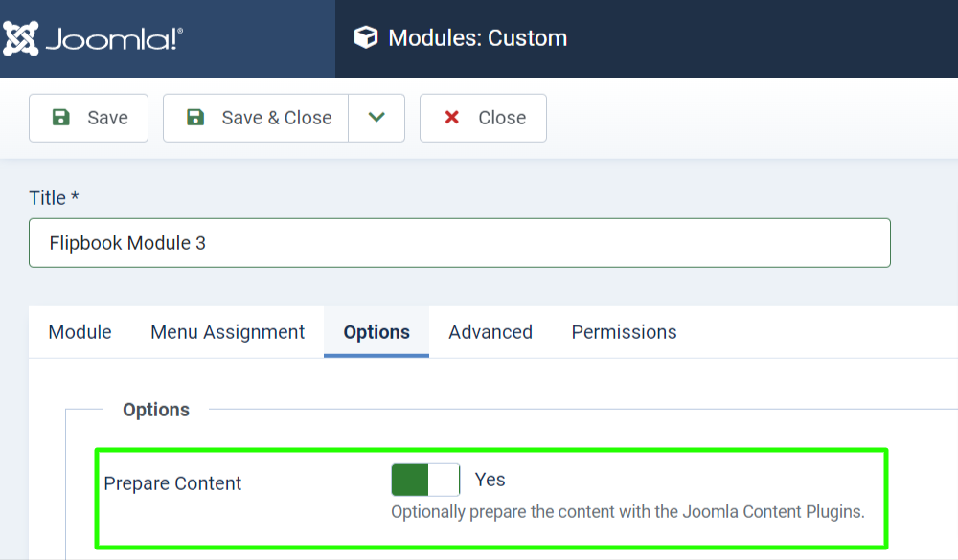Click the Prepare Content field label
958x560 pixels.
click(x=172, y=483)
